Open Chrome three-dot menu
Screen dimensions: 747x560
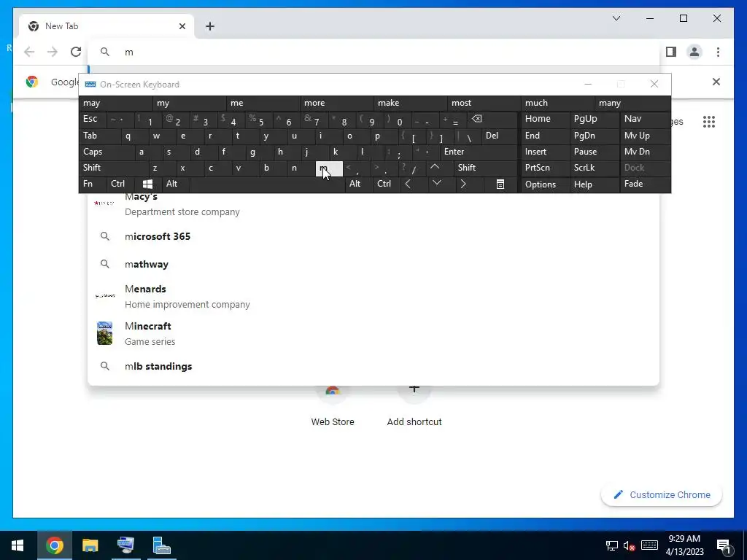pos(718,52)
